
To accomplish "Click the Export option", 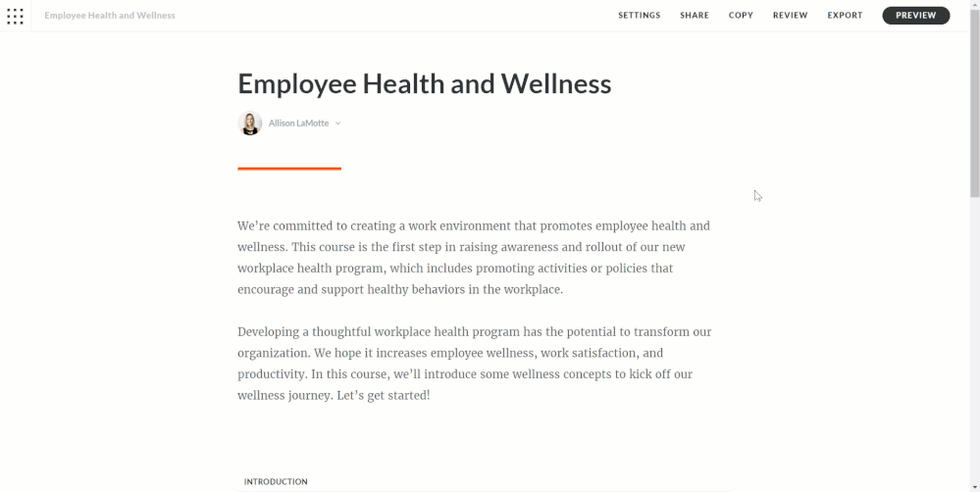I will (845, 16).
